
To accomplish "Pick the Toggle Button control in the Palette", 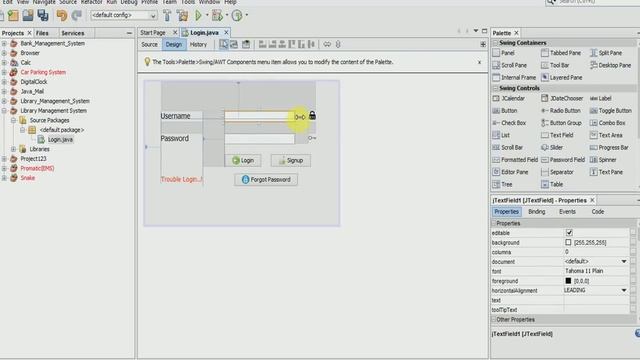I will [611, 111].
